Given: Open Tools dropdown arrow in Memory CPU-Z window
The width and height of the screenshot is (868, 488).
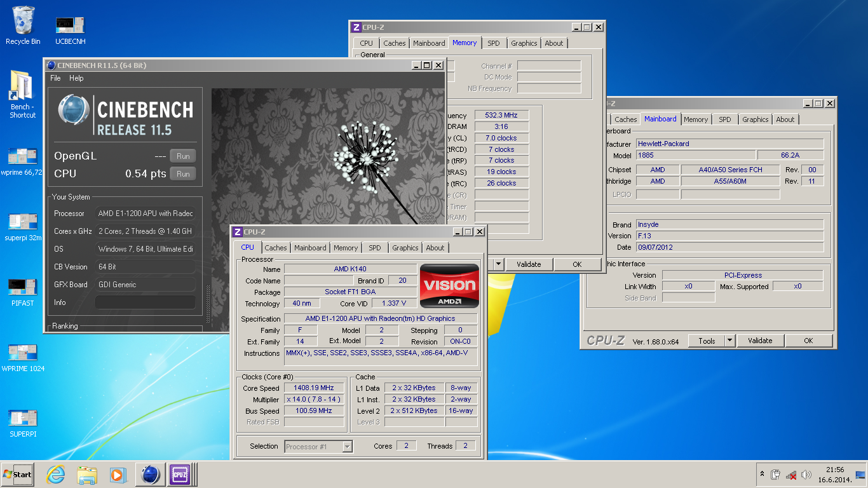Looking at the screenshot, I should point(499,264).
